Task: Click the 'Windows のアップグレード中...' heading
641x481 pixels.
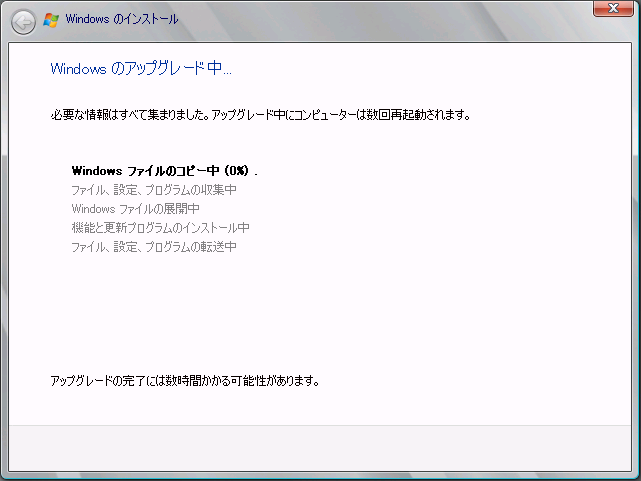Action: [141, 68]
